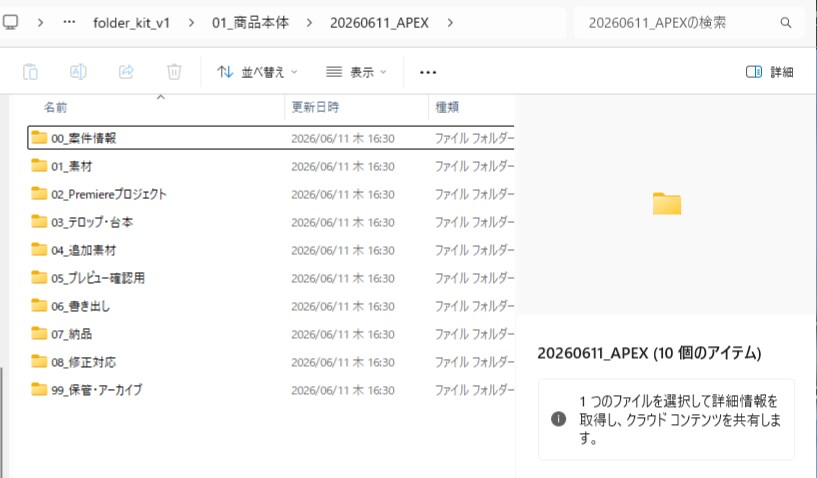Click the 00_案件情報 folder name
Screen dimensions: 817x478
(x=83, y=138)
